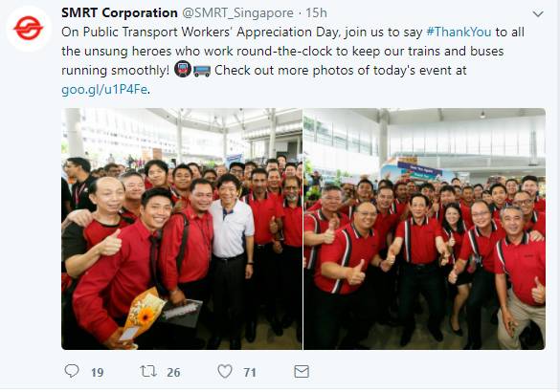Expand the tweet options chevron menu
Image resolution: width=560 pixels, height=392 pixels.
coord(538,14)
